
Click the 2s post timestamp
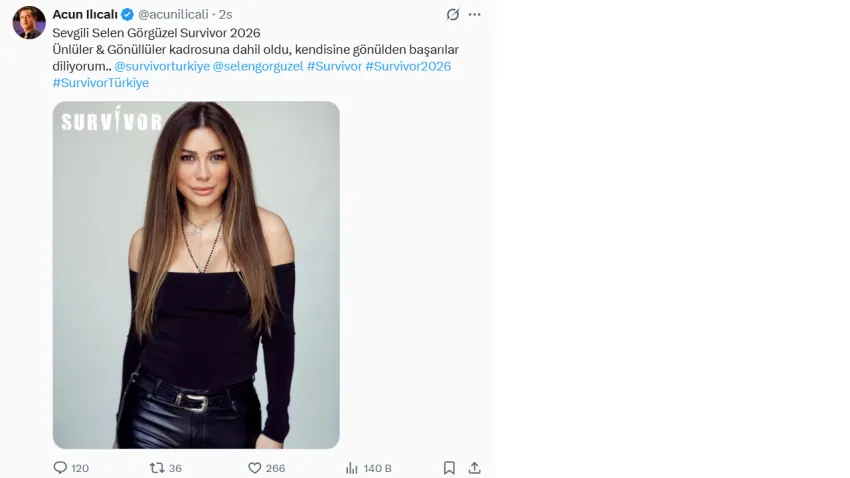(x=226, y=15)
